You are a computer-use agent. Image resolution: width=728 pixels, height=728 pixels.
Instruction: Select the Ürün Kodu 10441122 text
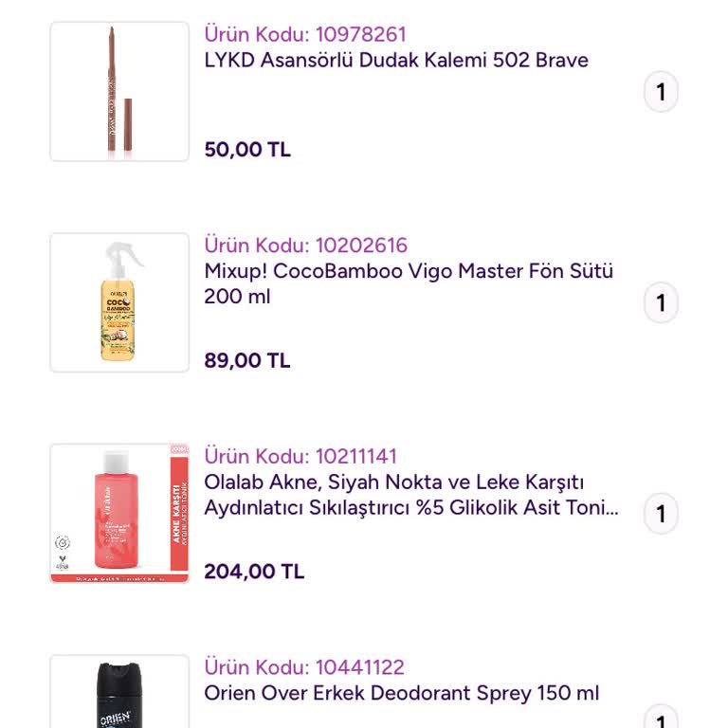tap(304, 667)
